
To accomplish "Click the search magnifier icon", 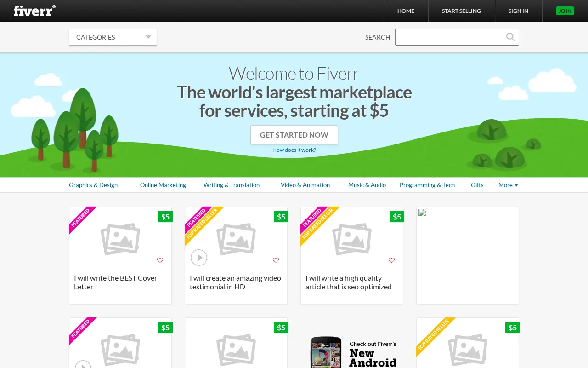I will (x=510, y=37).
